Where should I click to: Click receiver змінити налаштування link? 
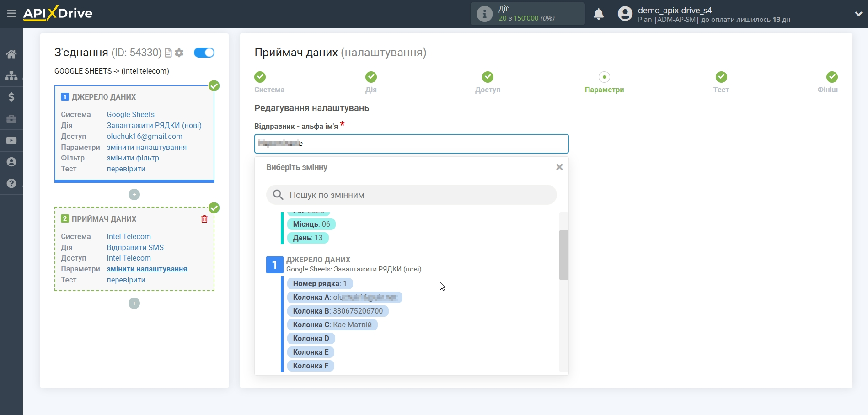click(x=147, y=269)
